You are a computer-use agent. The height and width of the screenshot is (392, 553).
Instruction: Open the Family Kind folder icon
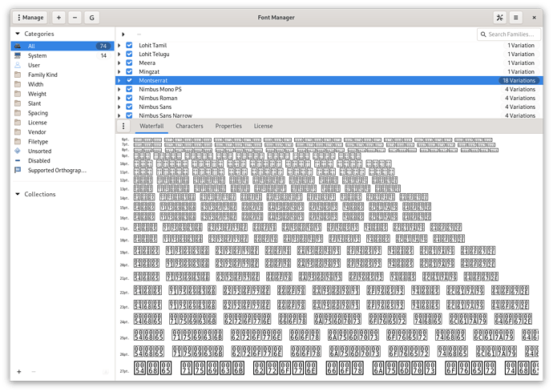coord(18,75)
